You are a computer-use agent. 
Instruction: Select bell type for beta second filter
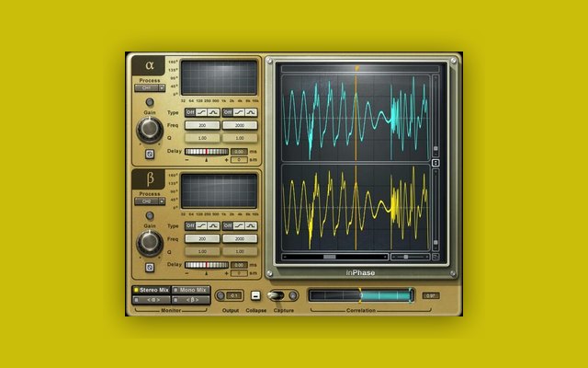(x=251, y=225)
